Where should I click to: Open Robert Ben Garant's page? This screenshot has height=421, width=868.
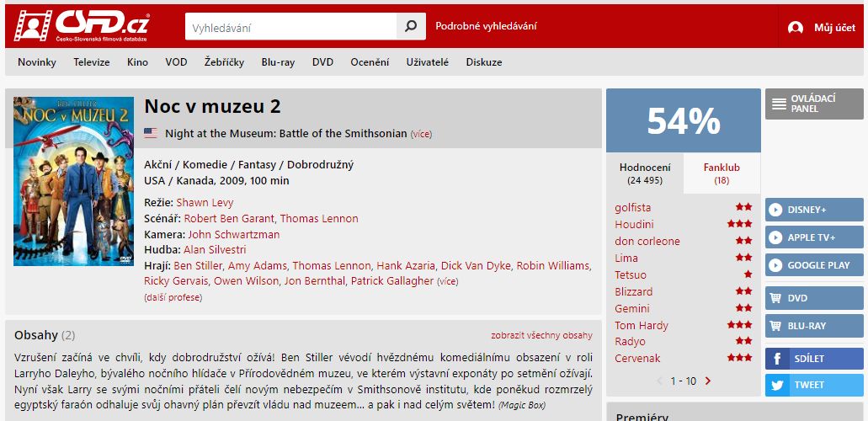229,218
